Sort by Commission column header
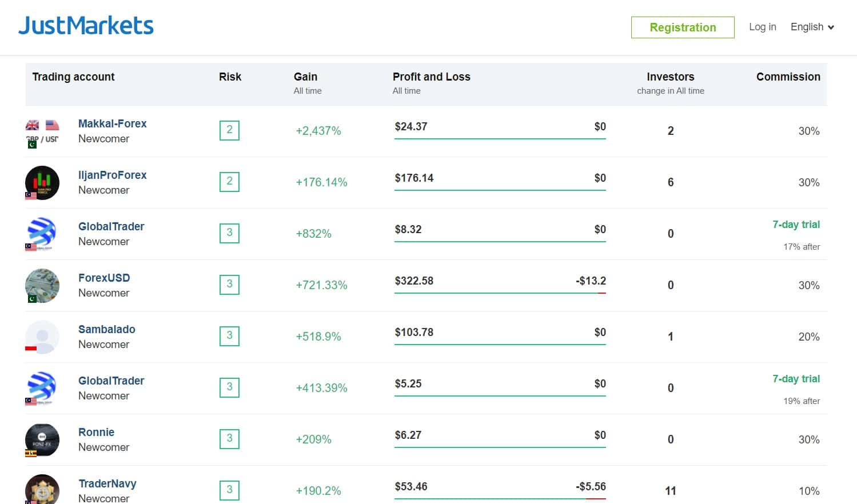The image size is (857, 504). 788,77
